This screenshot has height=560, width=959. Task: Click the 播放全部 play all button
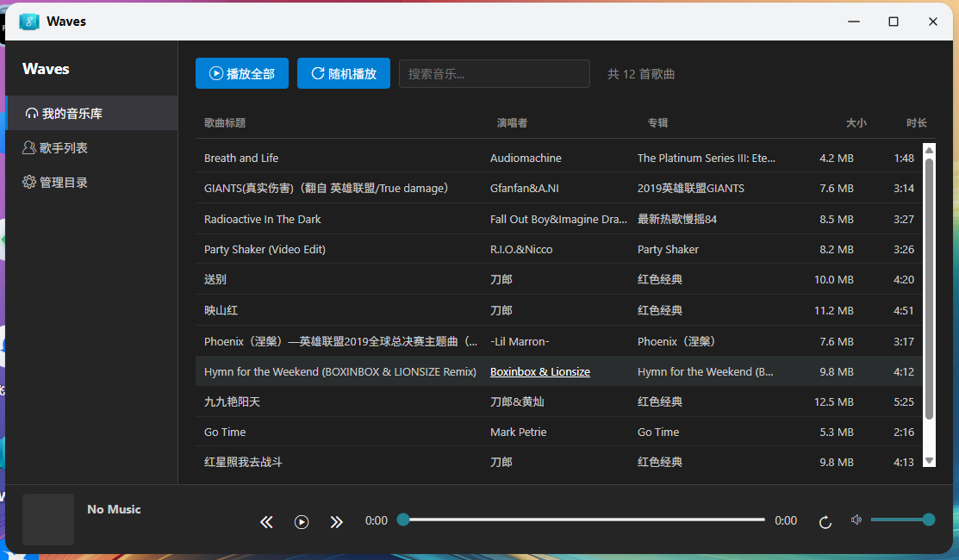coord(242,74)
